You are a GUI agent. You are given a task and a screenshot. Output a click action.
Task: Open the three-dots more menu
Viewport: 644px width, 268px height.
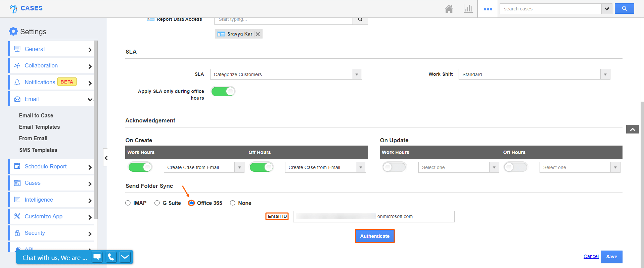pyautogui.click(x=488, y=9)
